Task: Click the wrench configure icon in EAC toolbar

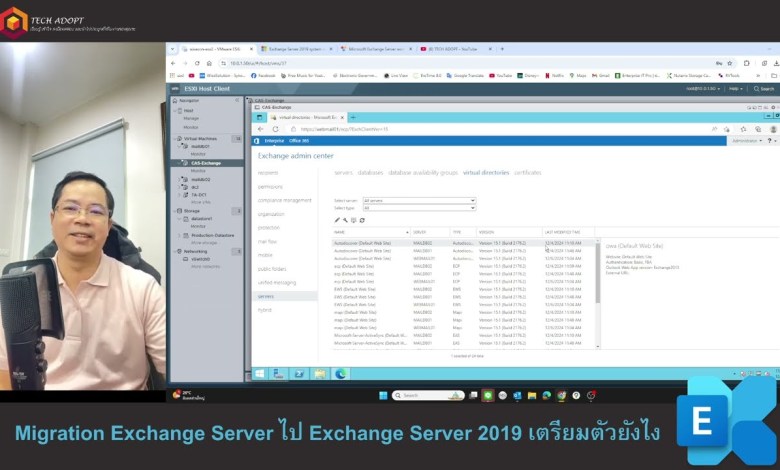Action: 345,220
